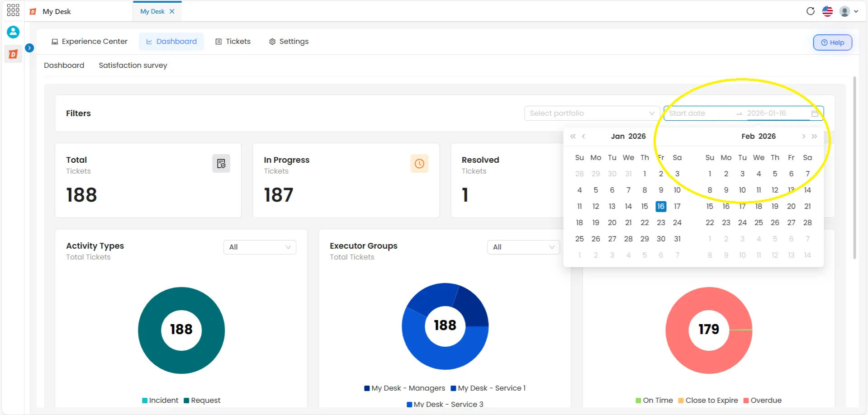Select February 28 in the calendar

pos(807,222)
